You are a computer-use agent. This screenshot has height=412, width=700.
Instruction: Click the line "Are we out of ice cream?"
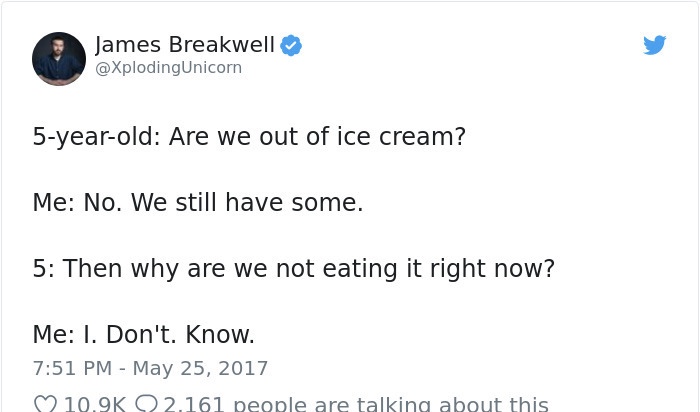[x=317, y=136]
